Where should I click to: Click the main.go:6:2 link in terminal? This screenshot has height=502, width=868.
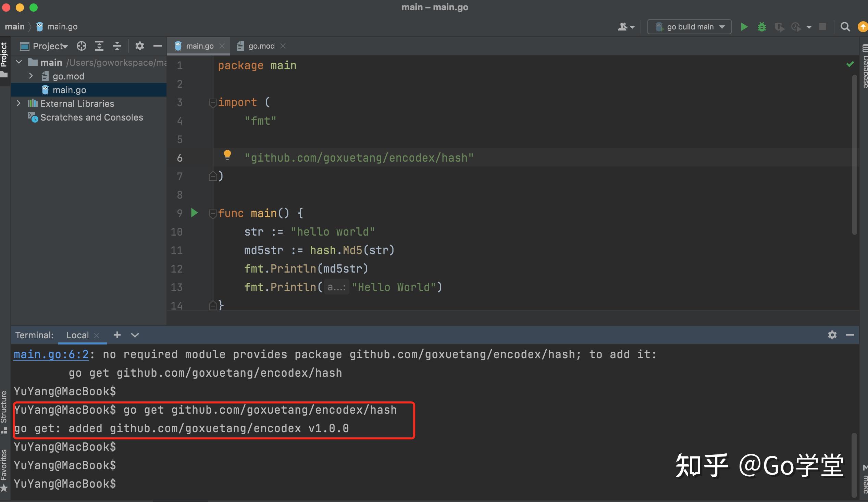(x=51, y=354)
